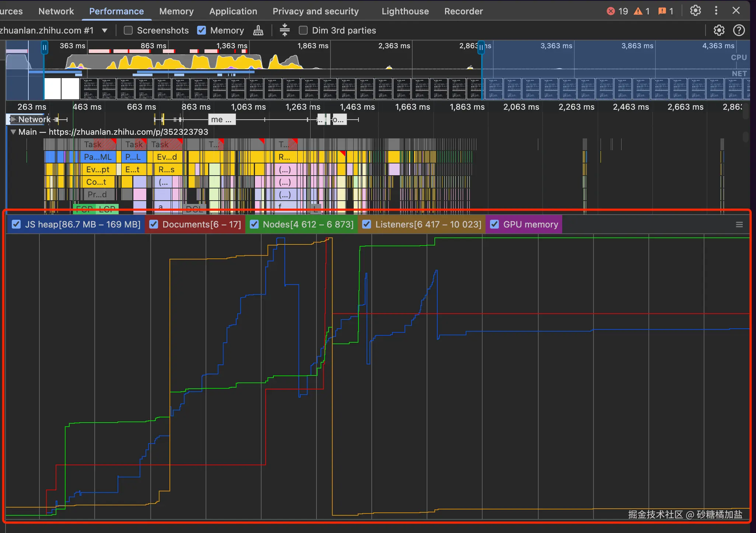This screenshot has height=533, width=756.
Task: Open the memory counters hamburger menu
Action: click(x=739, y=225)
